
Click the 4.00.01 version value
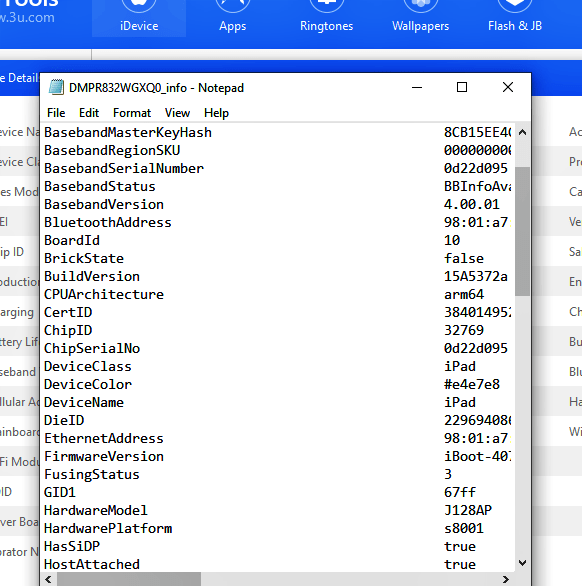click(x=472, y=204)
